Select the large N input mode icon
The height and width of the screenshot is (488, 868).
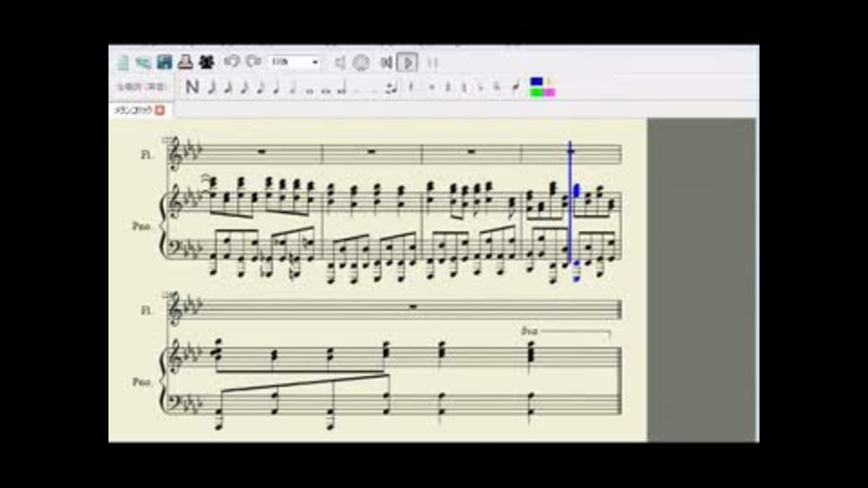click(x=192, y=87)
